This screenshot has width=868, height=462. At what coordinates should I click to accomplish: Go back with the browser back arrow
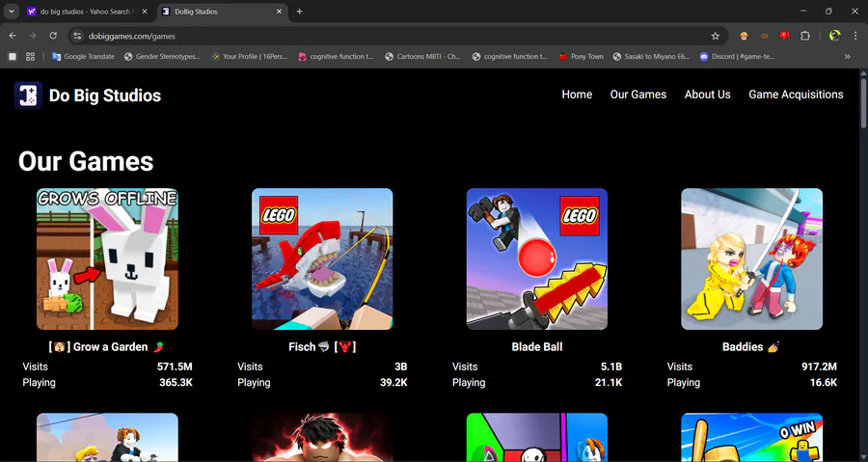pyautogui.click(x=13, y=36)
